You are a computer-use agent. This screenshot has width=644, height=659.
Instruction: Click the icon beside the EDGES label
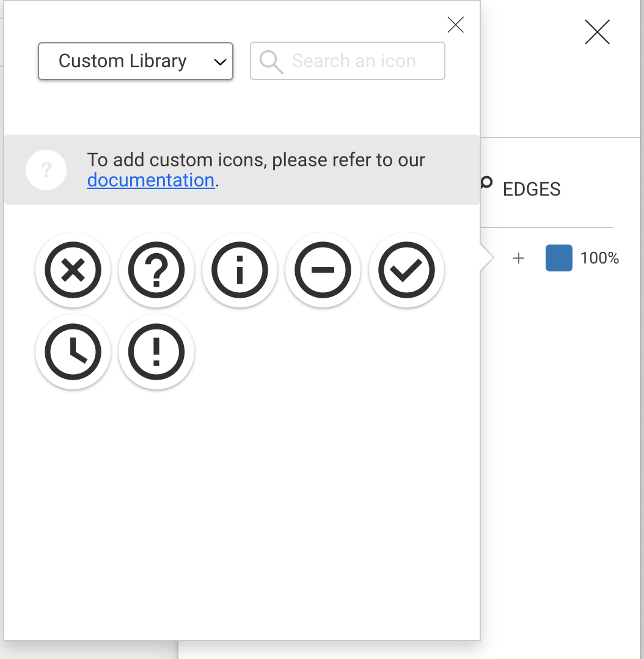click(486, 183)
